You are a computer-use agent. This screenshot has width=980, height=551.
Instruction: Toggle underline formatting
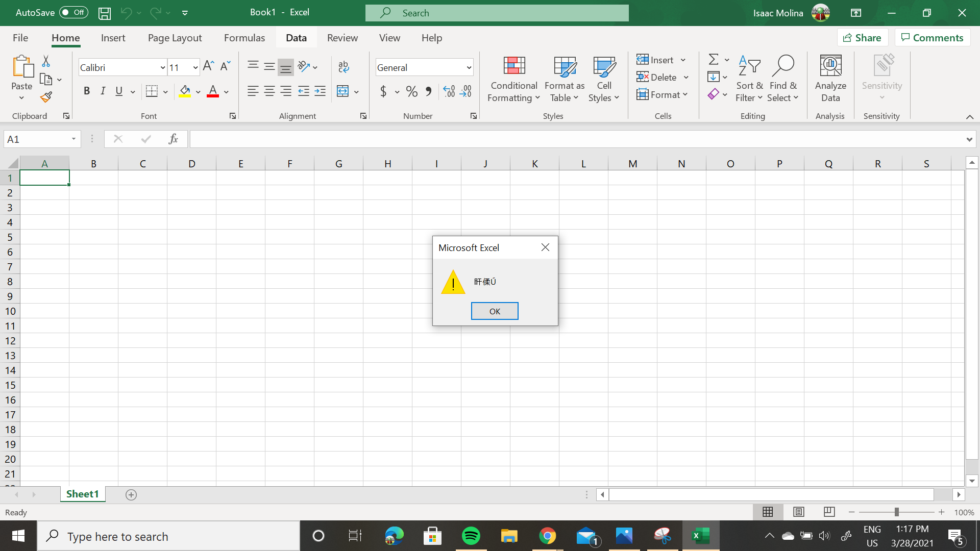tap(118, 91)
